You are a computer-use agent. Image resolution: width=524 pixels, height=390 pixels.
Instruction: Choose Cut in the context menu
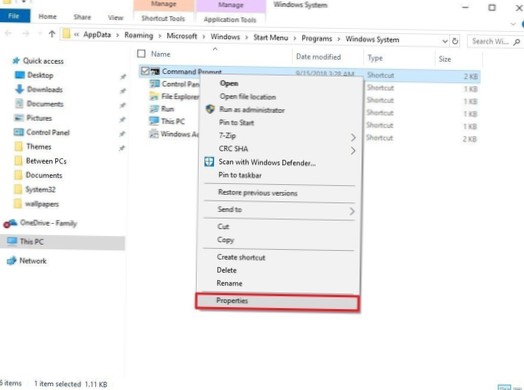coord(223,227)
